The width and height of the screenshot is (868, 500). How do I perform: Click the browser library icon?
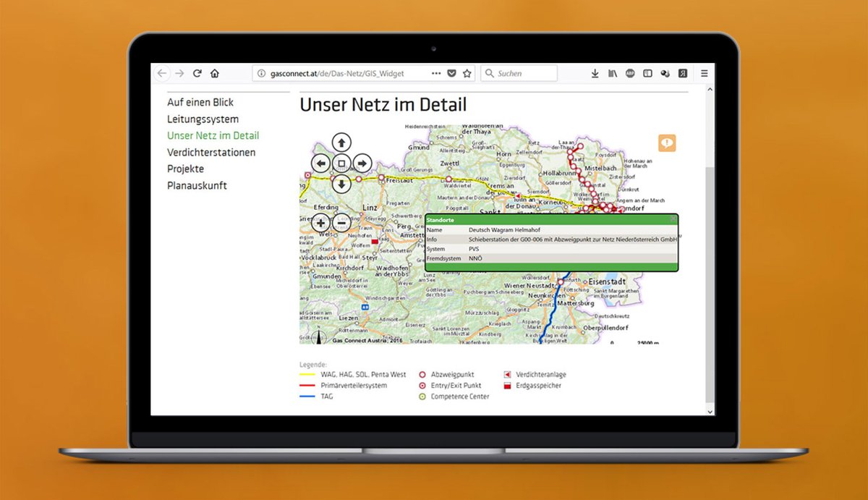pyautogui.click(x=613, y=73)
